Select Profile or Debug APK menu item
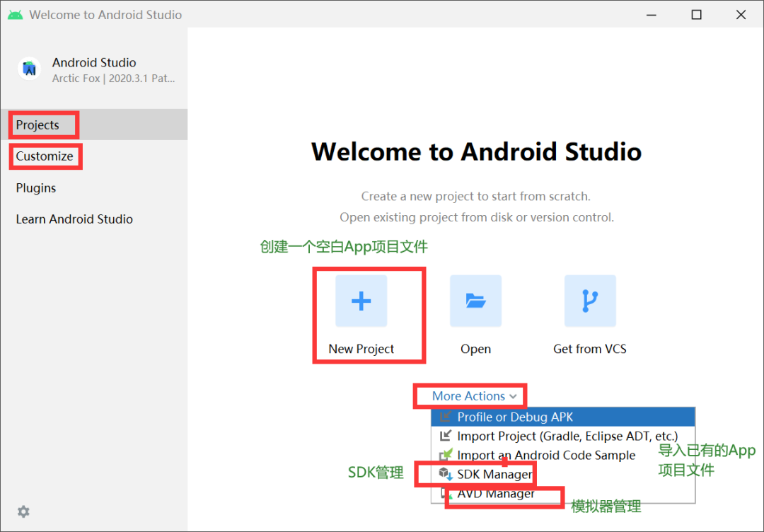 563,417
